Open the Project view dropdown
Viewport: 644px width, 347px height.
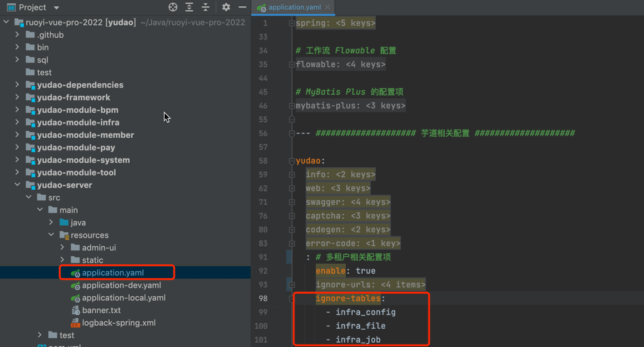click(56, 8)
